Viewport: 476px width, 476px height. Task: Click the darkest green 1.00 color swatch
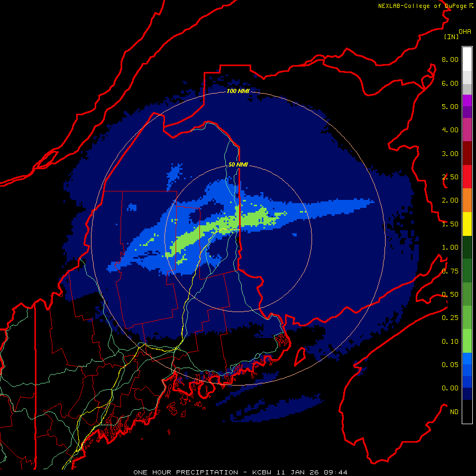pyautogui.click(x=467, y=247)
